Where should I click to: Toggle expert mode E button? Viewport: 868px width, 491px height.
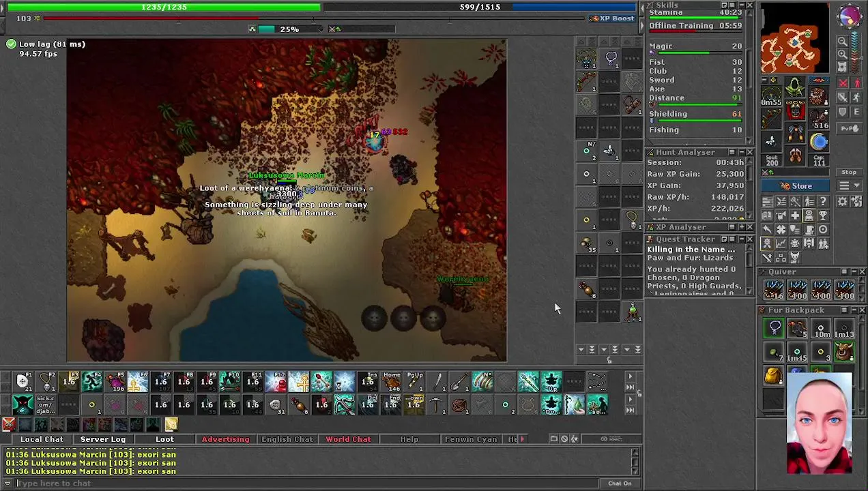[857, 112]
